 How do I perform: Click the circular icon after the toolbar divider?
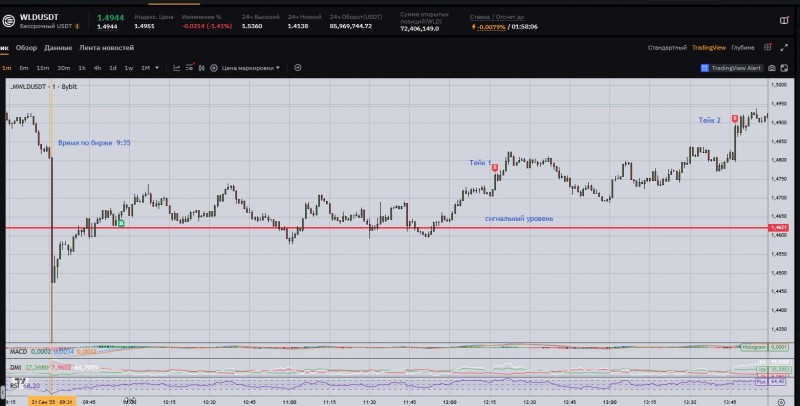click(x=298, y=67)
